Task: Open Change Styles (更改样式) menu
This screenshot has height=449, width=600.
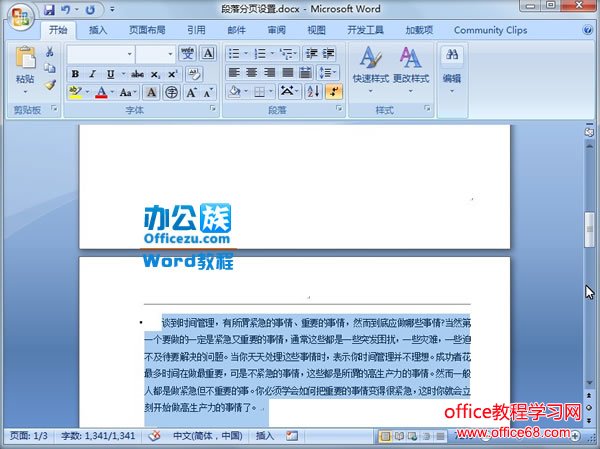Action: click(x=411, y=70)
